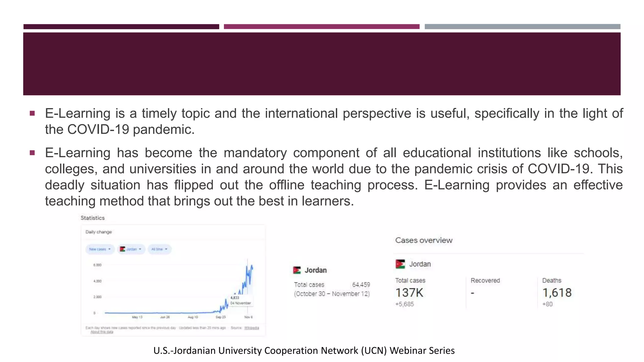Viewport: 644px width, 362px height.
Task: Click the UCN Webinar Series footer text
Action: (304, 350)
